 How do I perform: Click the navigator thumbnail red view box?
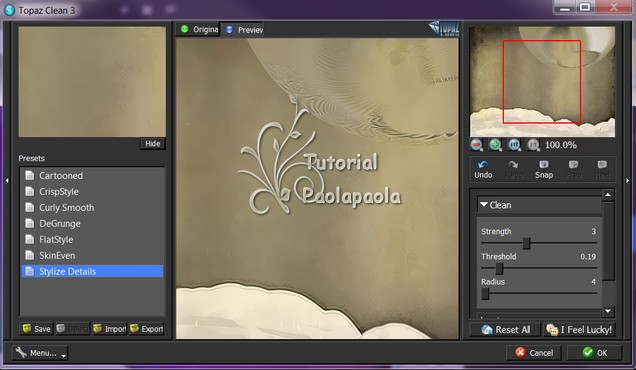click(542, 82)
